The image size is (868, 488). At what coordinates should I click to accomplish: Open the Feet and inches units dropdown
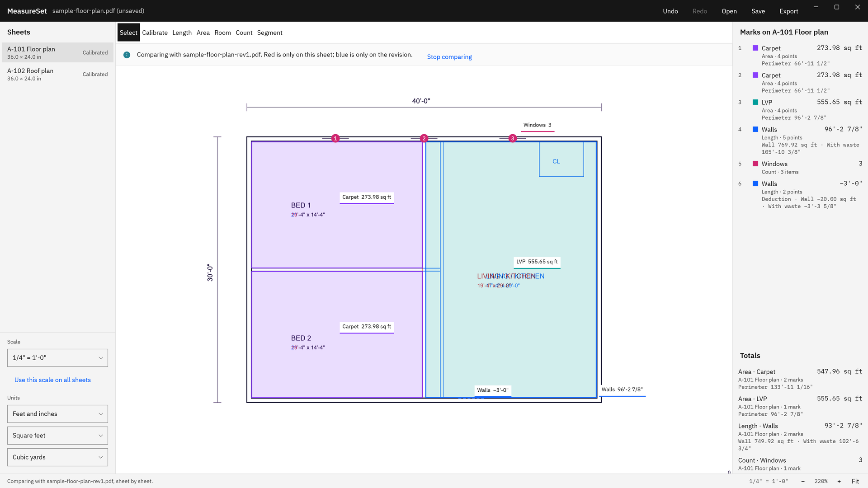click(57, 414)
